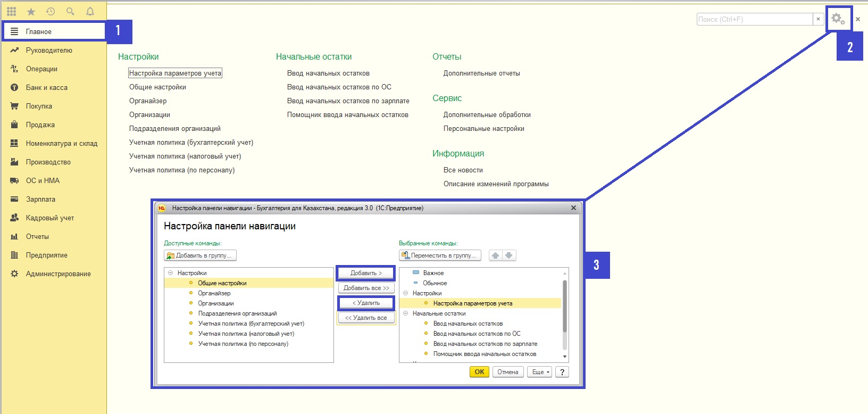The image size is (868, 414).
Task: Collapse Начальные остатки group in selected commands
Action: tap(406, 313)
